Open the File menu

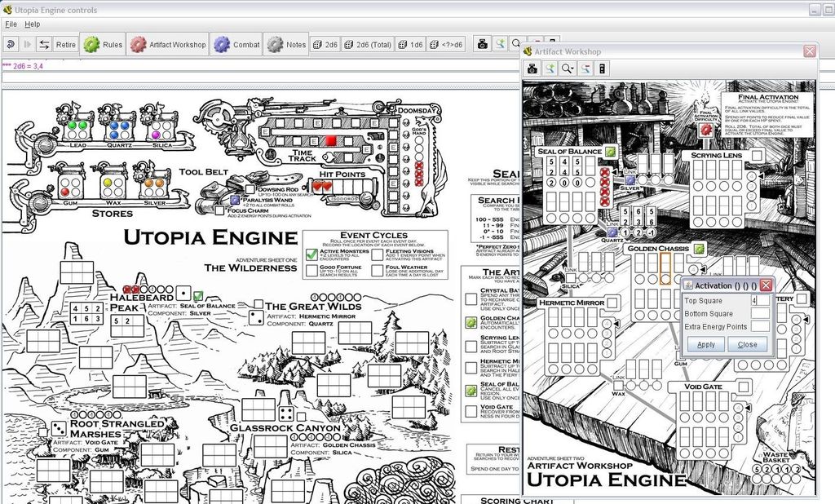click(11, 24)
